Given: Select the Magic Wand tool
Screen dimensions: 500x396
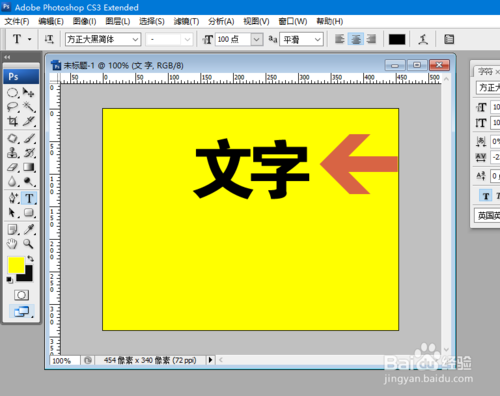Looking at the screenshot, I should pyautogui.click(x=29, y=107).
